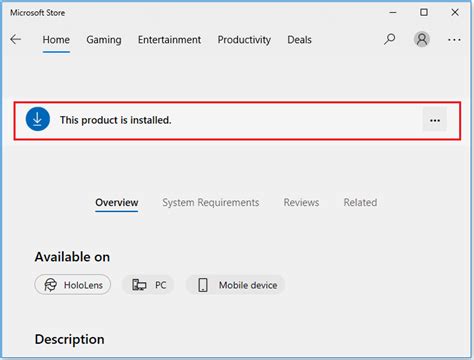Click the HoloLens platform chip
Image resolution: width=474 pixels, height=360 pixels.
pyautogui.click(x=73, y=285)
